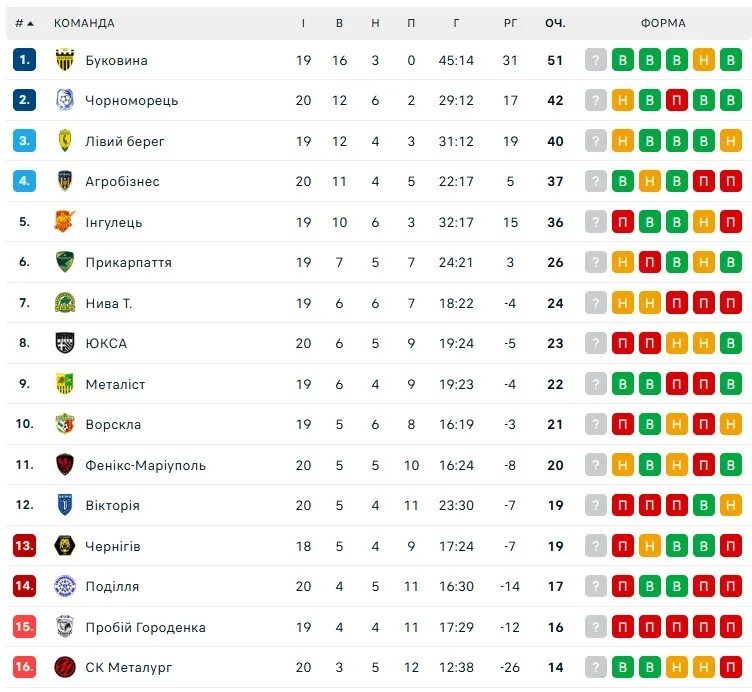Open the Фенікс-Маріуполь team page
752x692 pixels.
tap(145, 465)
